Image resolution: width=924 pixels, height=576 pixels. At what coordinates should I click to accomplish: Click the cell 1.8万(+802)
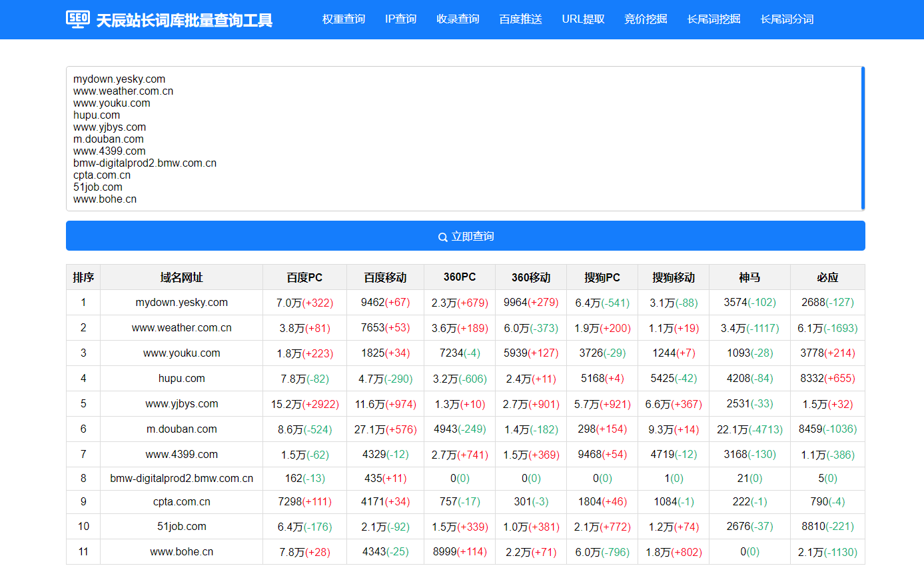[674, 552]
